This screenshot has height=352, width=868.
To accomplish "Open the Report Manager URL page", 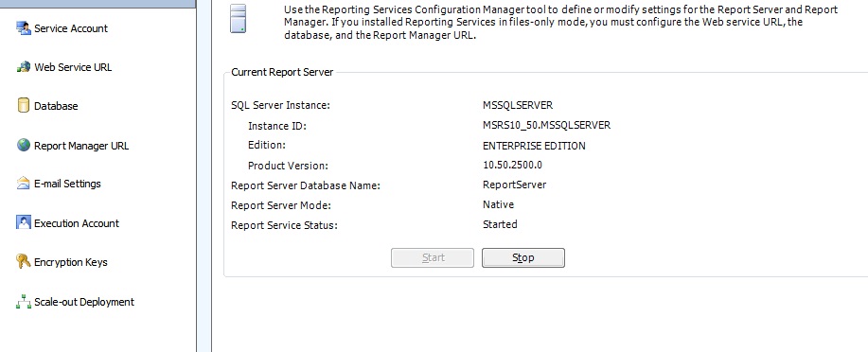I will coord(81,146).
